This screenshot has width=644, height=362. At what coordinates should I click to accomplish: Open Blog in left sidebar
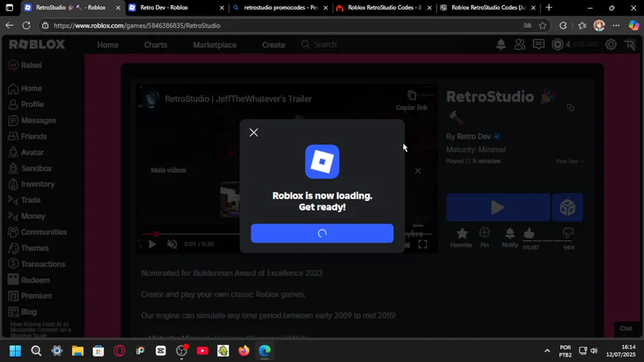tap(23, 312)
